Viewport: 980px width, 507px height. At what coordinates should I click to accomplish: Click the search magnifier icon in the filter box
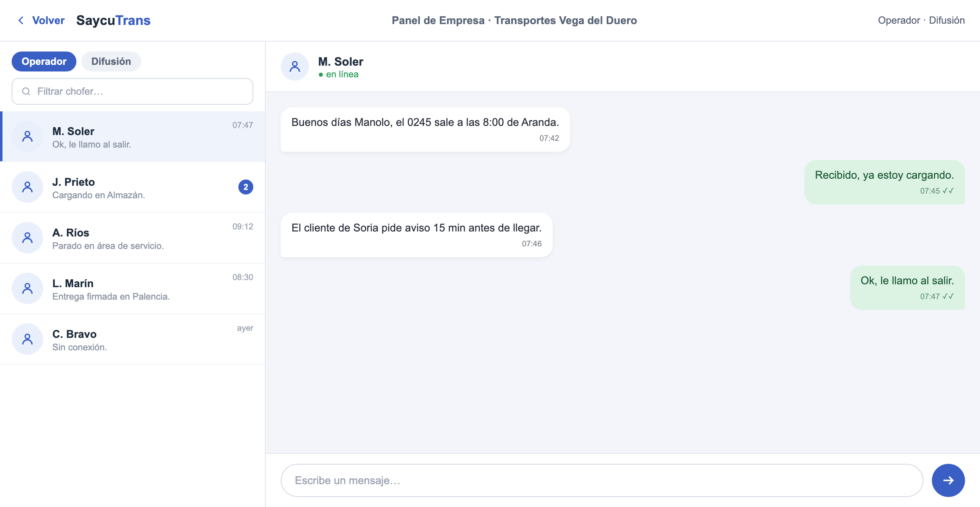point(26,91)
